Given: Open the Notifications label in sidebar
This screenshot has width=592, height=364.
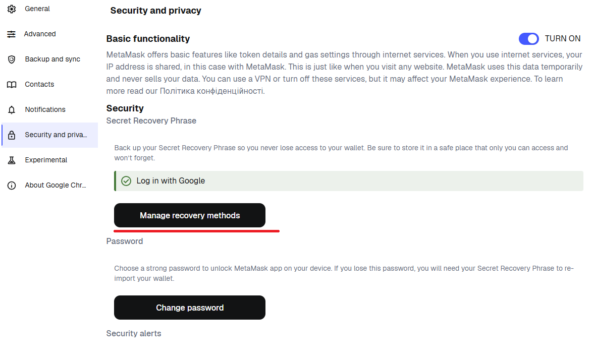Looking at the screenshot, I should pyautogui.click(x=45, y=110).
